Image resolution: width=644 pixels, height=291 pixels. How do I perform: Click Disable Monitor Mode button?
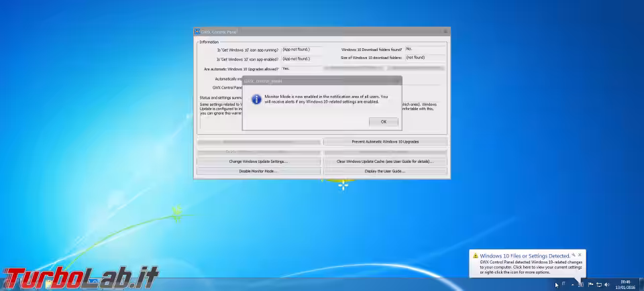[x=259, y=171]
